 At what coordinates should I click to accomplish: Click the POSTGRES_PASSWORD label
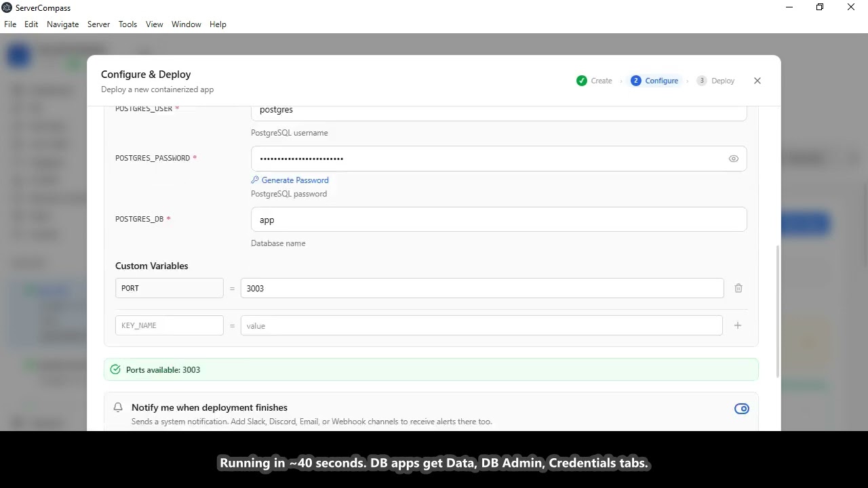coord(153,158)
